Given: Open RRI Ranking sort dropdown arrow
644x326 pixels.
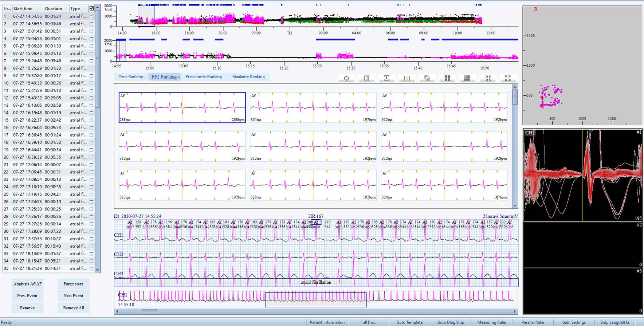Looking at the screenshot, I should coord(178,77).
